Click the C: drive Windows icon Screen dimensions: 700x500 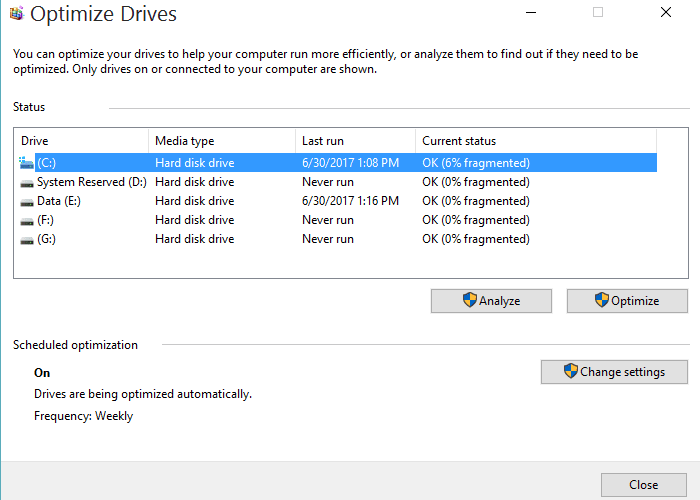[26, 163]
